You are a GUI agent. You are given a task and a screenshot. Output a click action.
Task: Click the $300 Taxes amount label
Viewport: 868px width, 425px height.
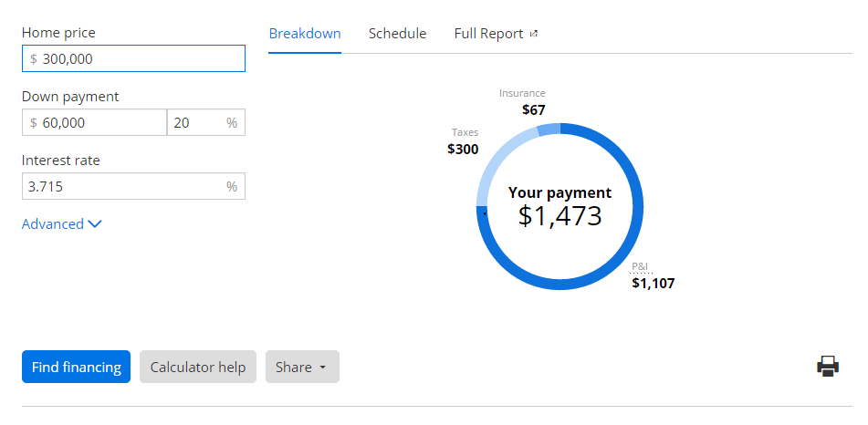point(463,150)
